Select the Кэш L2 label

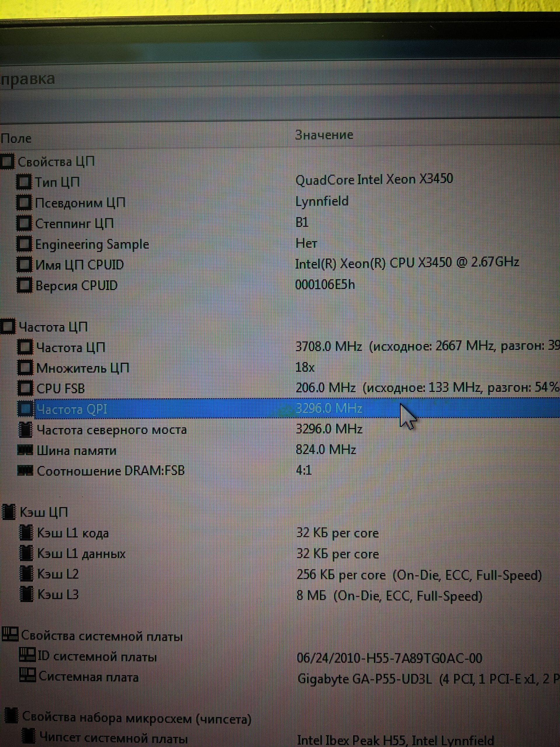tap(58, 574)
